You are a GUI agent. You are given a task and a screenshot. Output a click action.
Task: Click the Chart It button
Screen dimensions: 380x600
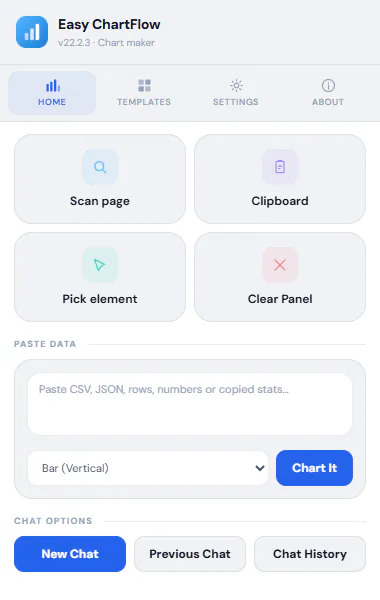(x=314, y=468)
